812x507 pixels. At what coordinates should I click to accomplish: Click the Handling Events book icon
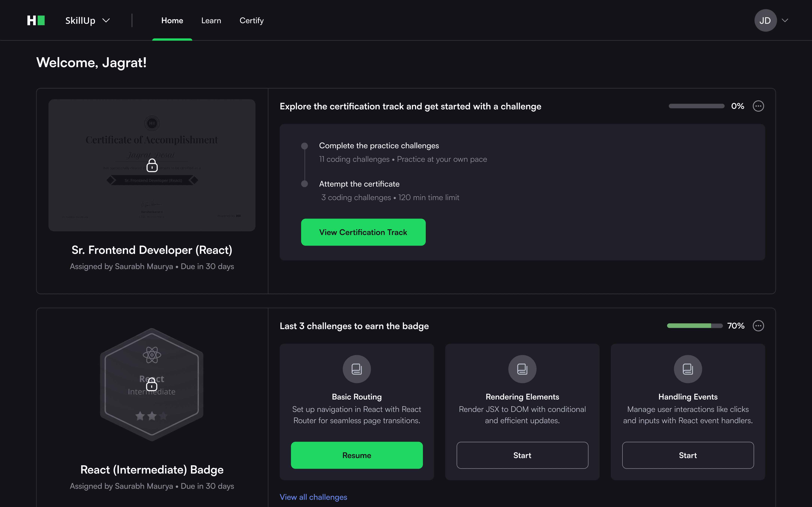688,369
